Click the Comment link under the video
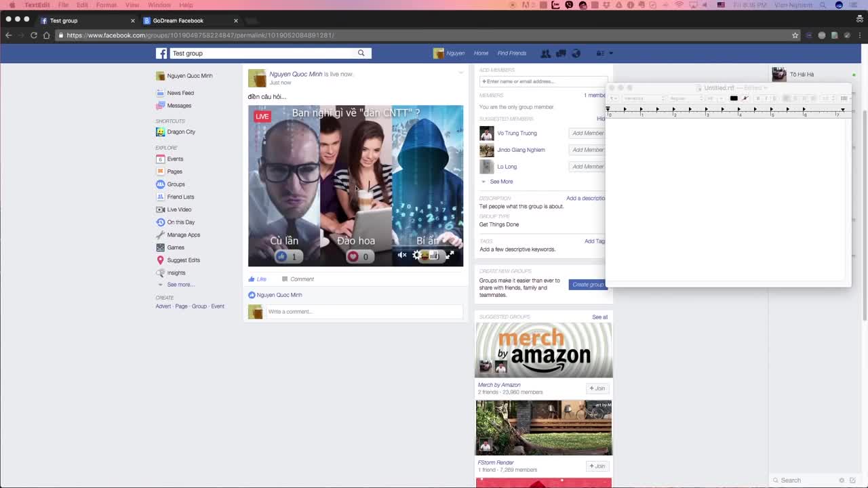868x488 pixels. (x=298, y=279)
